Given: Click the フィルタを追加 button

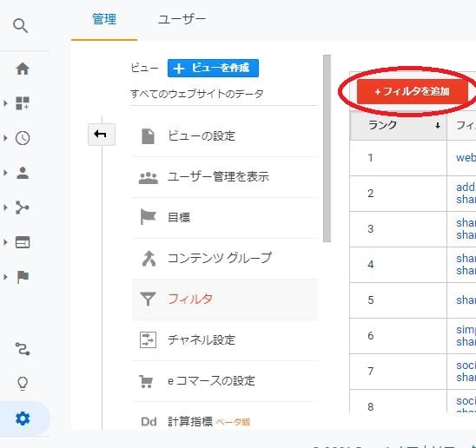Looking at the screenshot, I should click(x=413, y=91).
